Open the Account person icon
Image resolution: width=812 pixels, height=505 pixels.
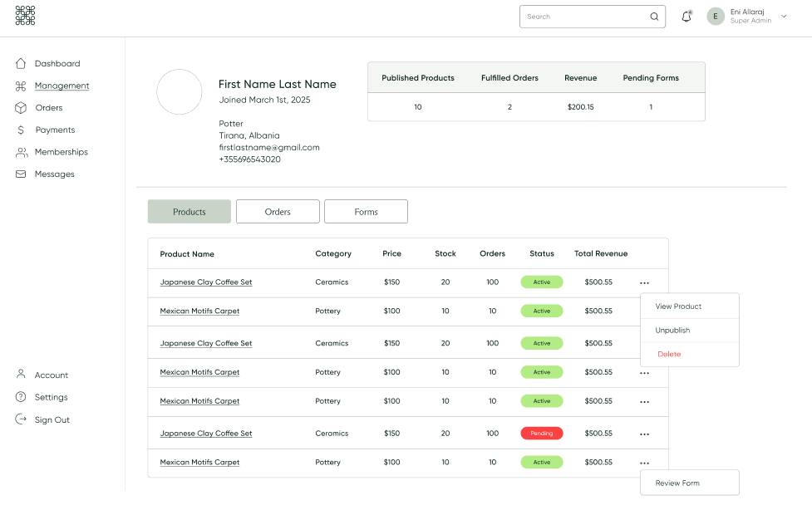(x=20, y=375)
